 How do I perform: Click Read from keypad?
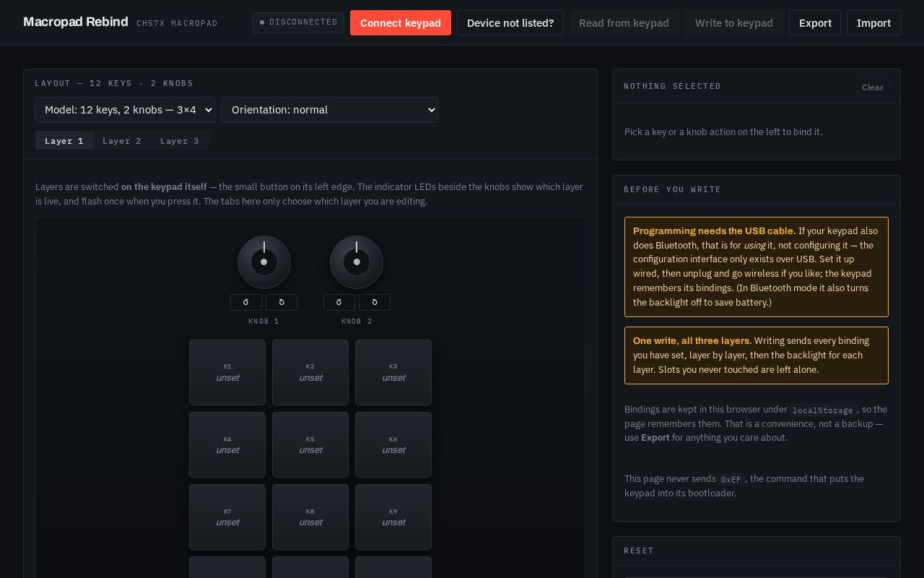624,23
